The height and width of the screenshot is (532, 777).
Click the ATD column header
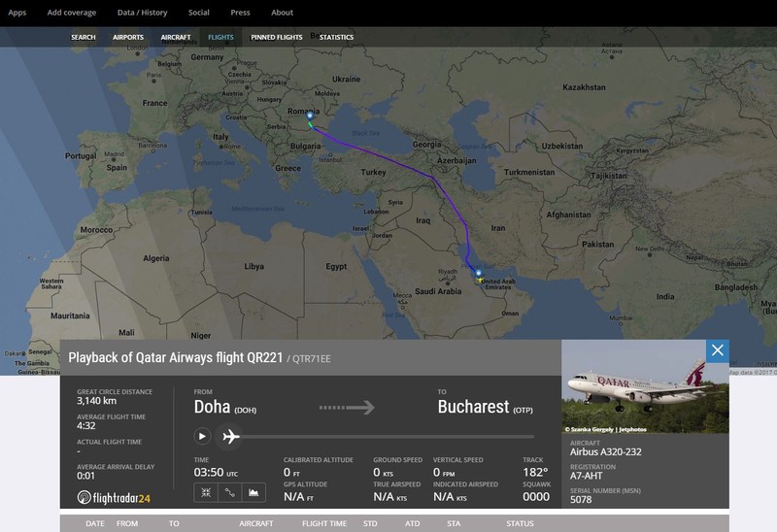pos(412,523)
